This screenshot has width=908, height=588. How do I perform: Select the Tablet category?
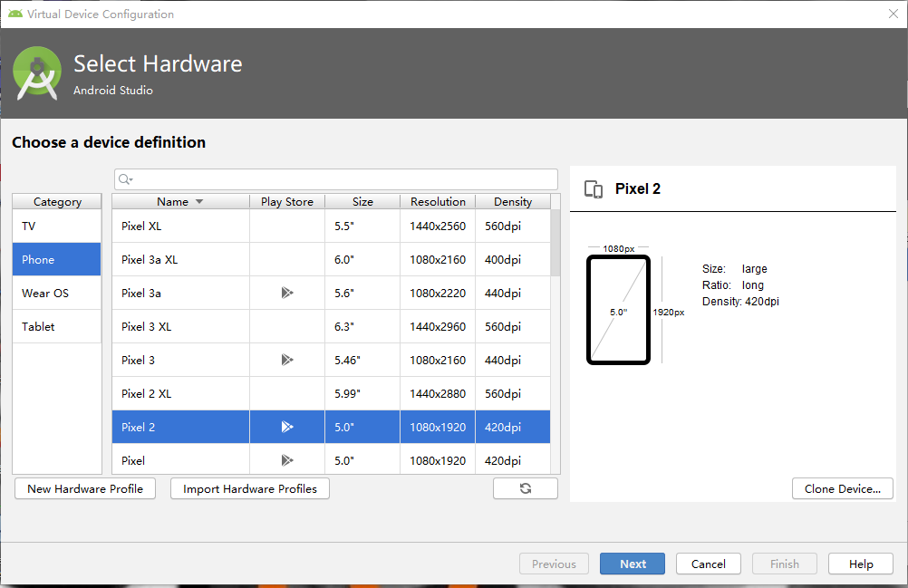click(x=57, y=327)
